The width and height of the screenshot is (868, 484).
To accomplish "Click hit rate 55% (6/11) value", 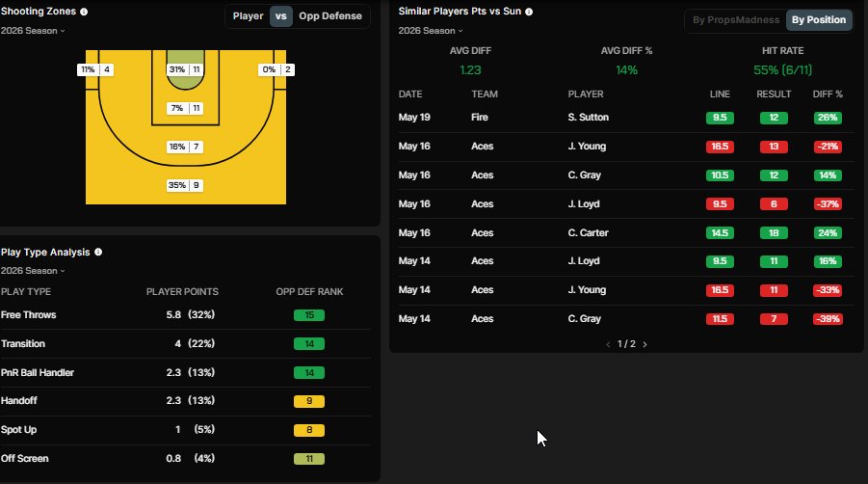I will click(x=782, y=70).
